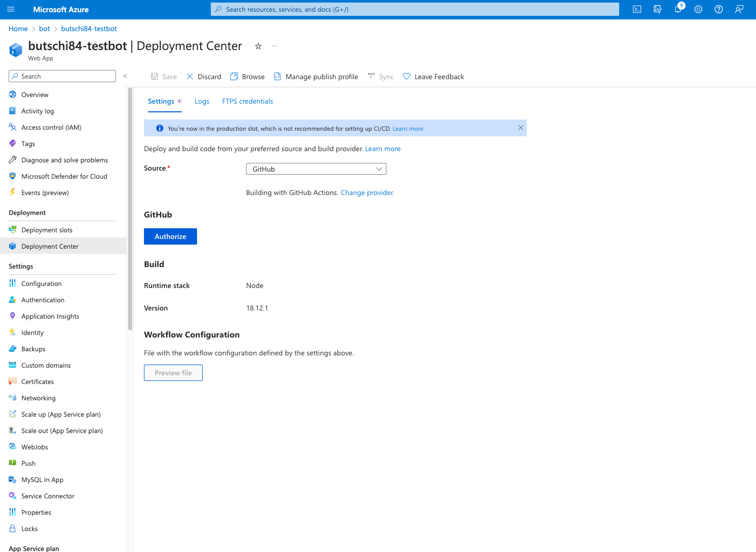Click Manage publish profile
Screen dimensions: 756x552
point(316,77)
